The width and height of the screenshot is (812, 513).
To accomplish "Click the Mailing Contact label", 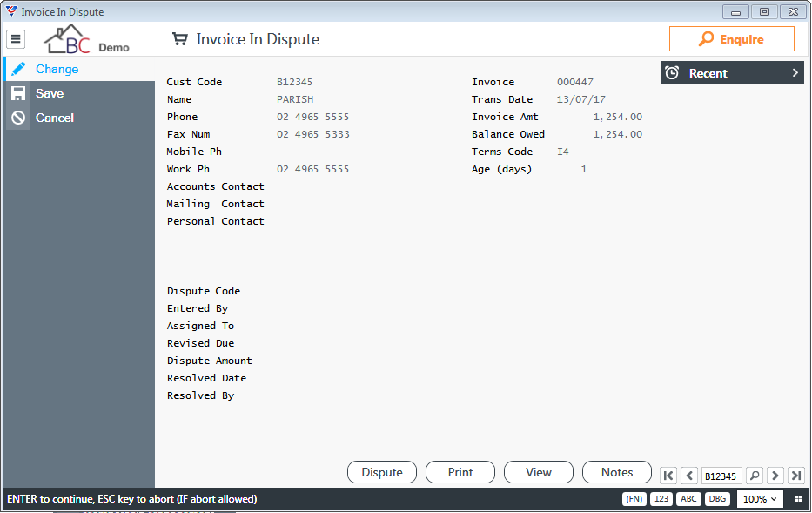I will click(x=216, y=204).
